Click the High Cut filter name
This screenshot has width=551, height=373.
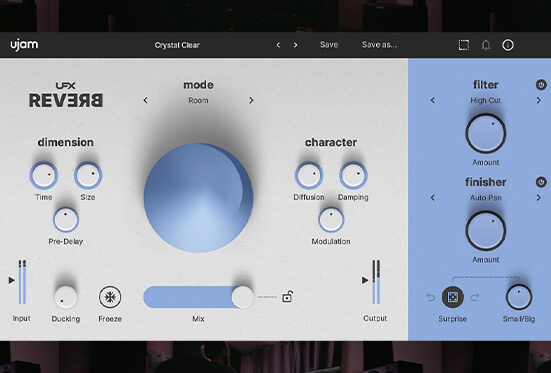coord(486,101)
